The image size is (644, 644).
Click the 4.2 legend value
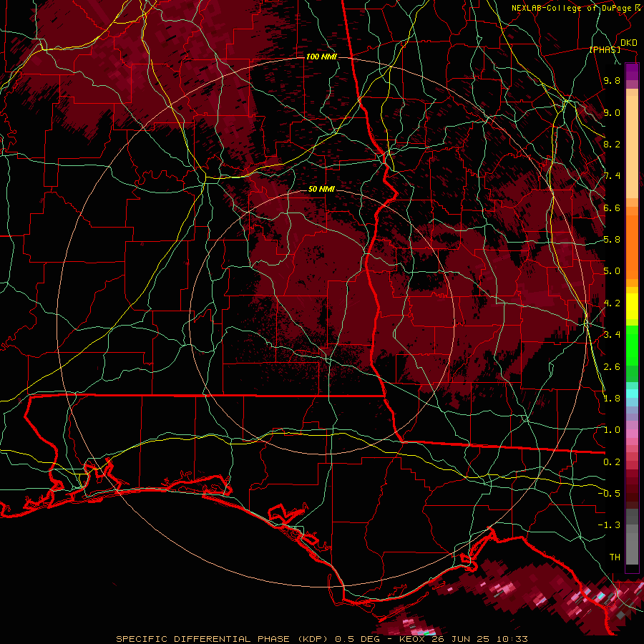pos(612,303)
